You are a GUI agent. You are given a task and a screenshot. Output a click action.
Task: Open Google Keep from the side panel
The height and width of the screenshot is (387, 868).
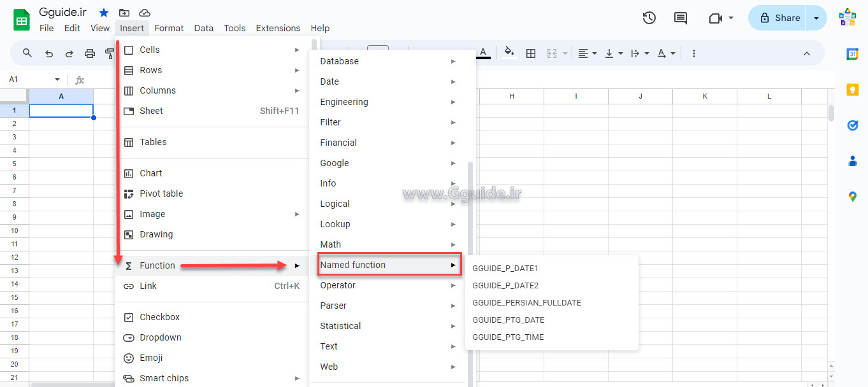853,90
